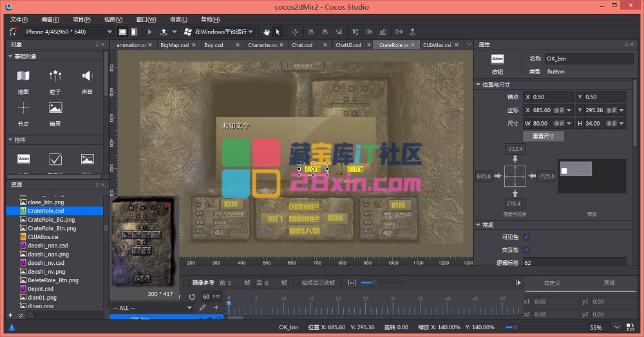Click the pencil edit animation icon
The height and width of the screenshot is (337, 644).
click(202, 307)
